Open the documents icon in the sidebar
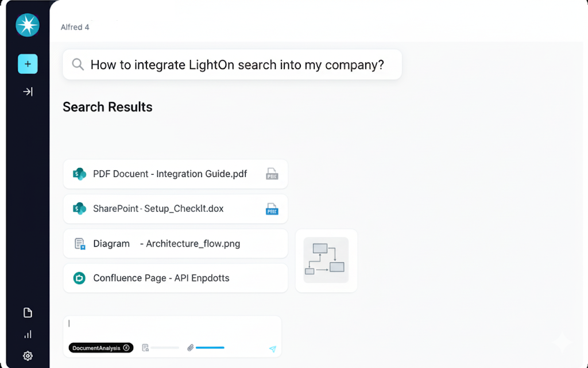 click(28, 313)
